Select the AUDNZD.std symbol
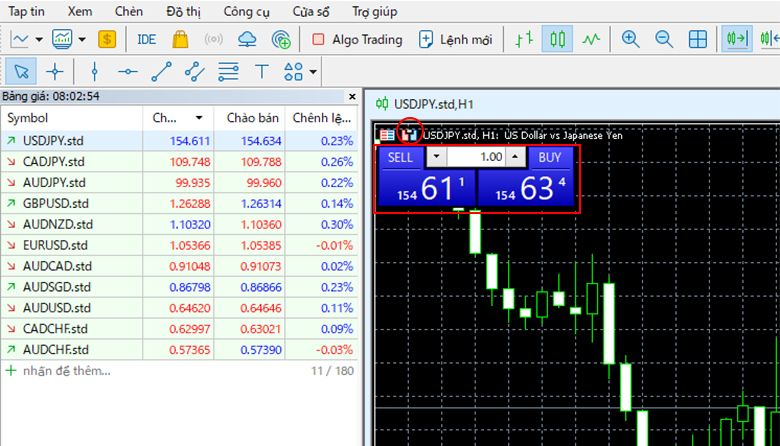 click(58, 224)
